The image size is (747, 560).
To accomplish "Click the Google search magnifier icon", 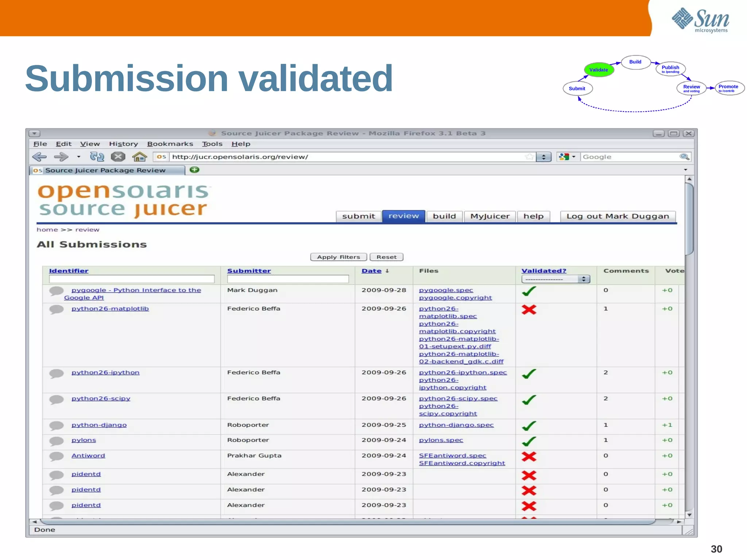I will click(x=684, y=157).
